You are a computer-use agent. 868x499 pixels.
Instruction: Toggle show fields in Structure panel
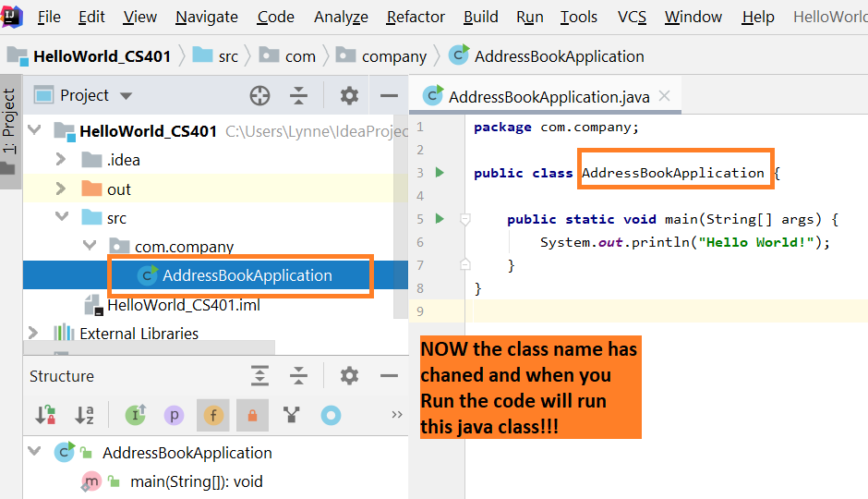click(x=212, y=416)
